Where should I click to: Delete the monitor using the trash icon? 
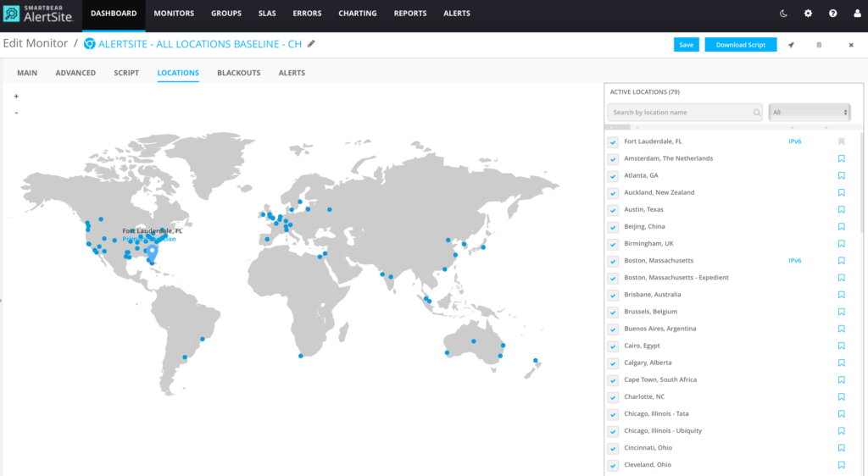click(819, 45)
